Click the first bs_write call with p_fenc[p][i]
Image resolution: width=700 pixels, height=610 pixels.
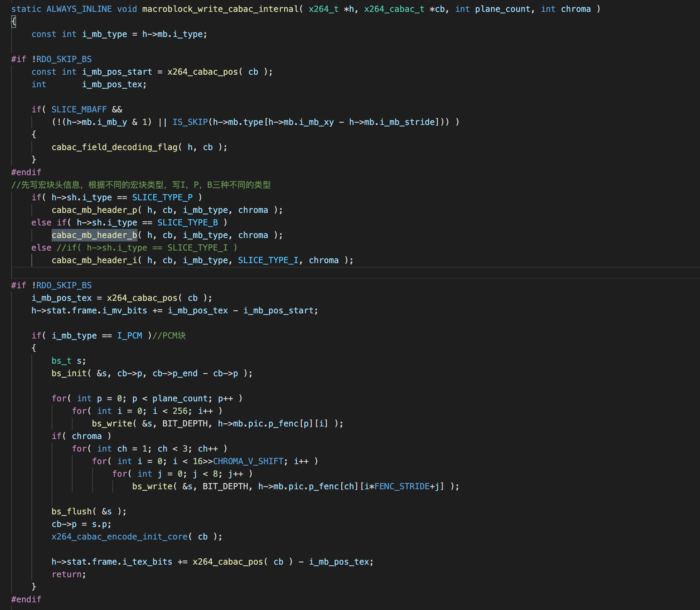point(217,424)
